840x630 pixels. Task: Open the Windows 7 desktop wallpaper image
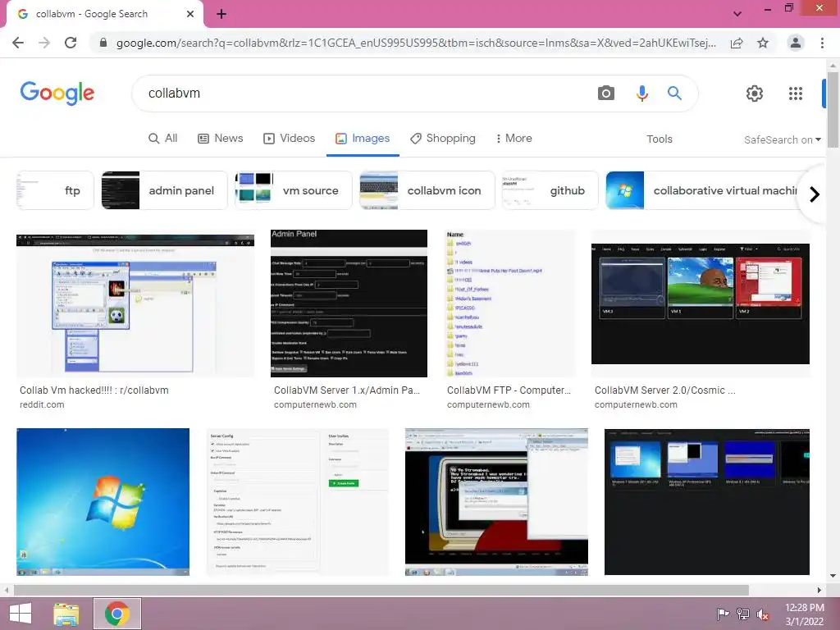(x=103, y=501)
